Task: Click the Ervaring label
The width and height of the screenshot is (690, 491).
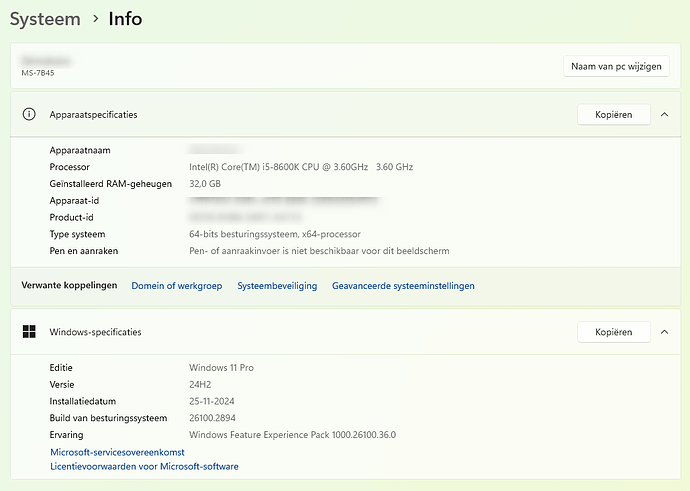Action: tap(66, 435)
